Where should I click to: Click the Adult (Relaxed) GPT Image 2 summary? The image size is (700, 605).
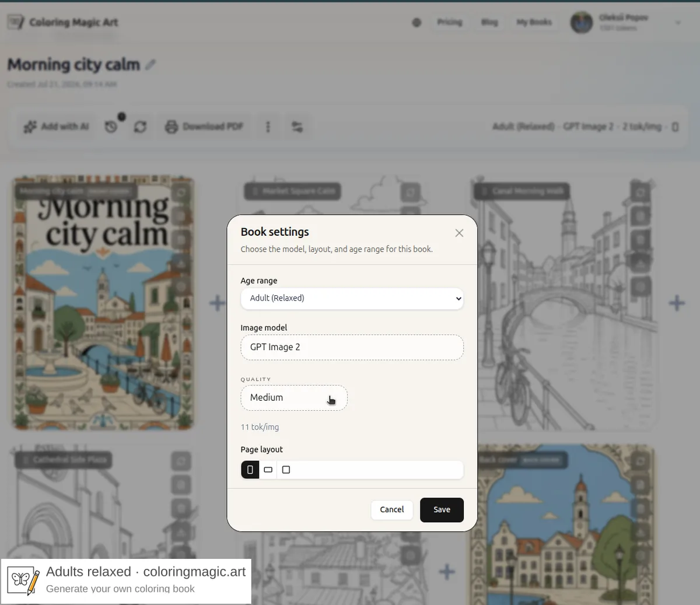585,127
